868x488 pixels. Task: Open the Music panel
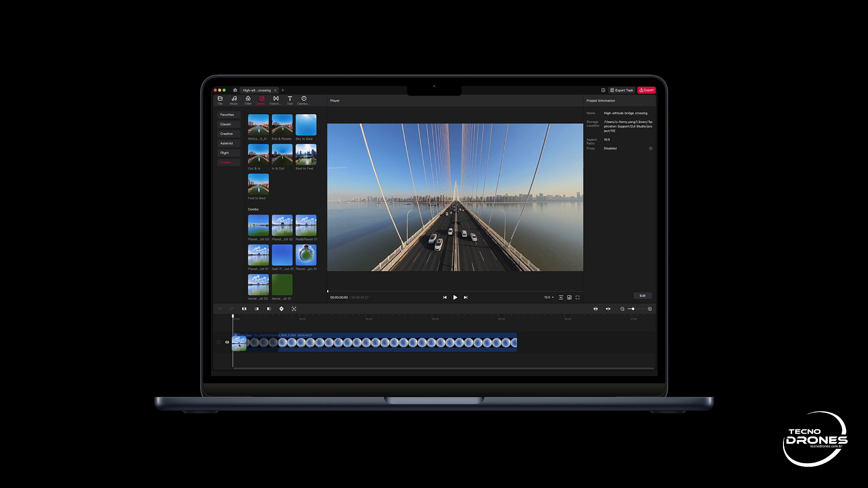[x=234, y=100]
